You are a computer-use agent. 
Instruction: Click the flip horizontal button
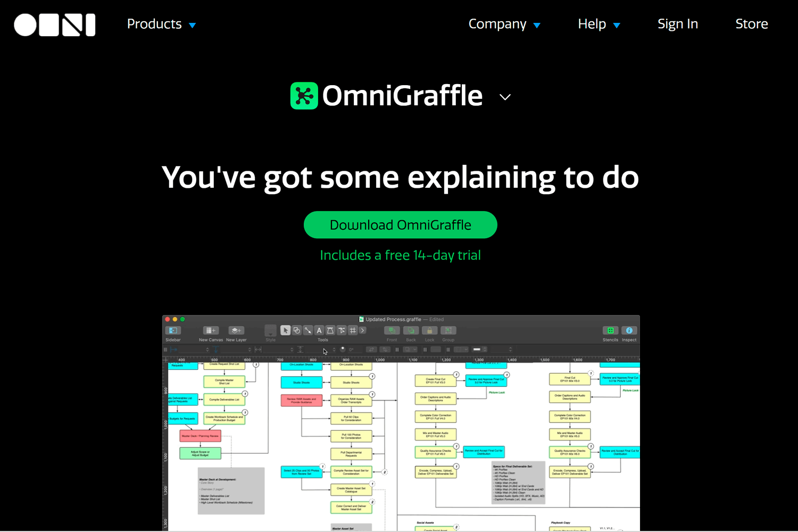click(371, 350)
